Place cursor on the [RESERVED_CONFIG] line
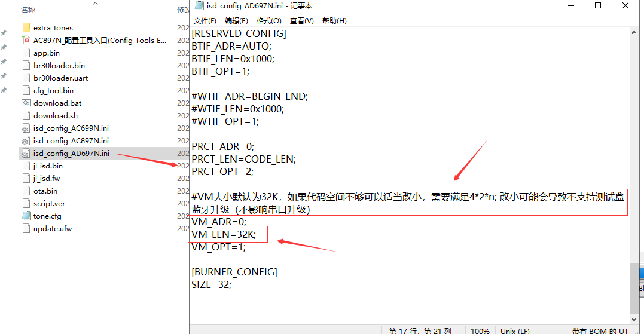The height and width of the screenshot is (334, 644). point(239,33)
